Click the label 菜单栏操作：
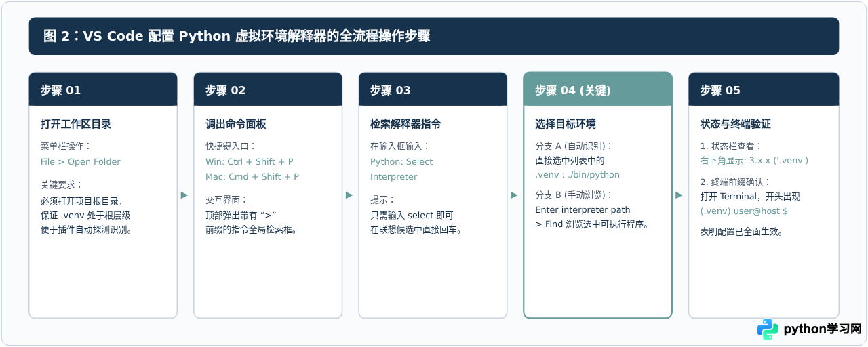The image size is (868, 347). pyautogui.click(x=66, y=146)
